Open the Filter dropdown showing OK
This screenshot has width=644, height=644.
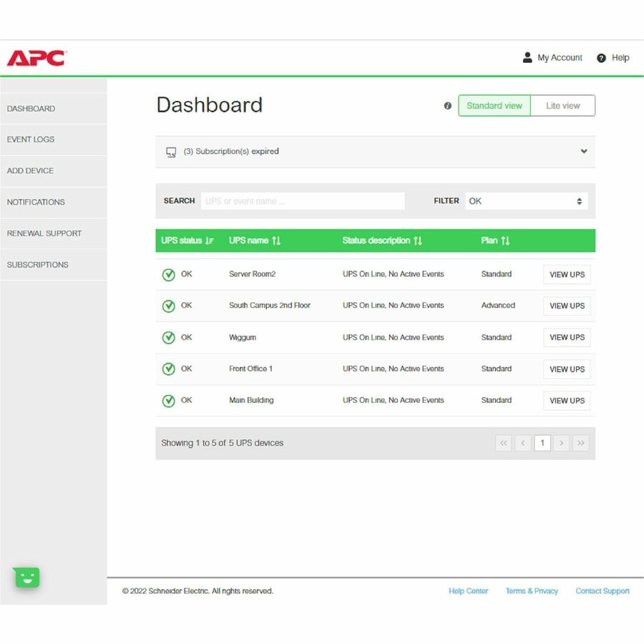(526, 201)
